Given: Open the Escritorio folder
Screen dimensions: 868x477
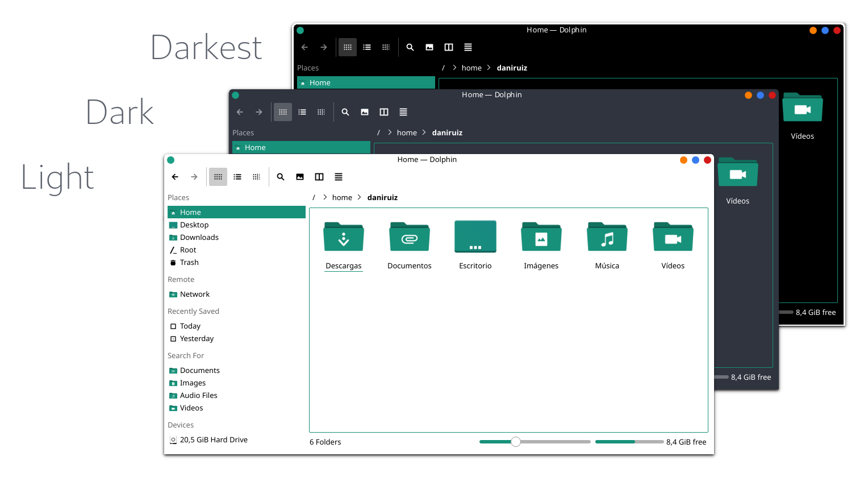Looking at the screenshot, I should coord(475,245).
